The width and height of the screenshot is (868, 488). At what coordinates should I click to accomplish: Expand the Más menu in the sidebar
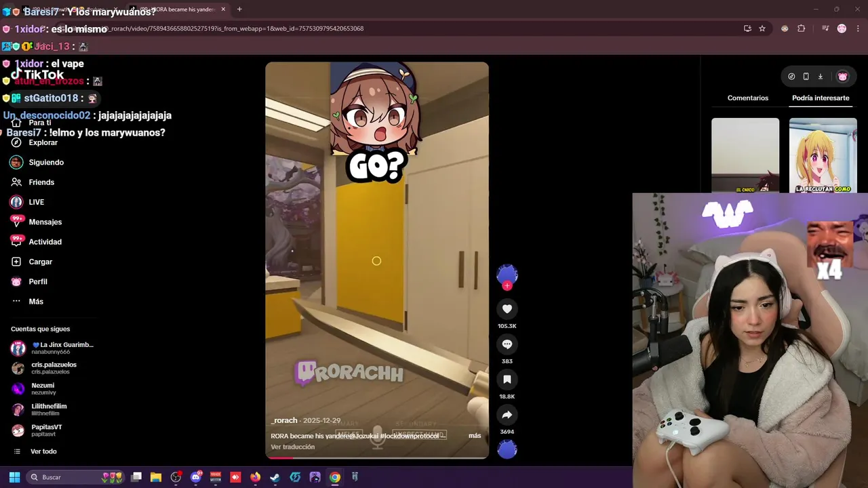[x=36, y=302]
